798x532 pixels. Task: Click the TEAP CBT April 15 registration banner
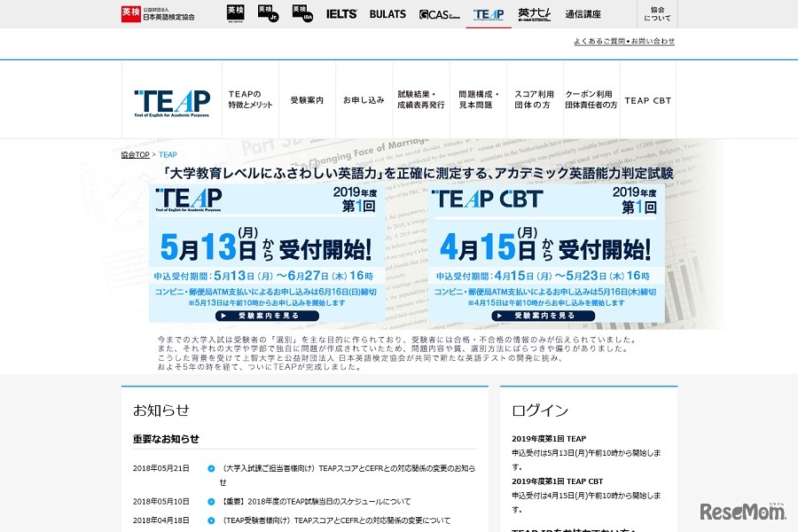click(x=546, y=253)
